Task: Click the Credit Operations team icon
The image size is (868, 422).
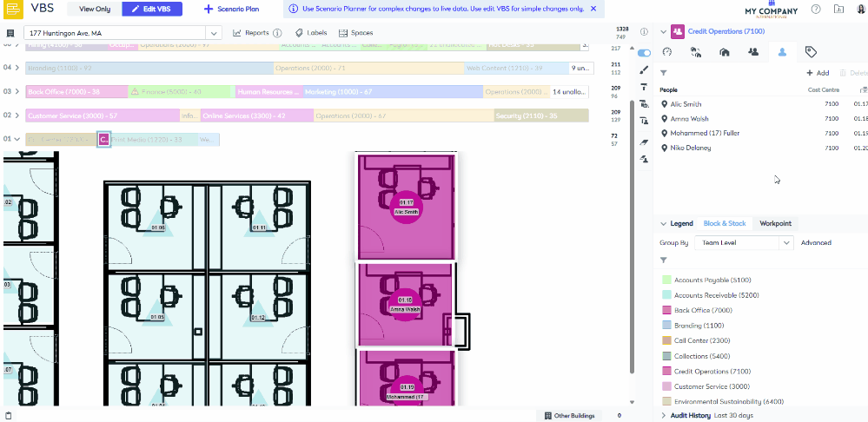Action: [x=678, y=31]
